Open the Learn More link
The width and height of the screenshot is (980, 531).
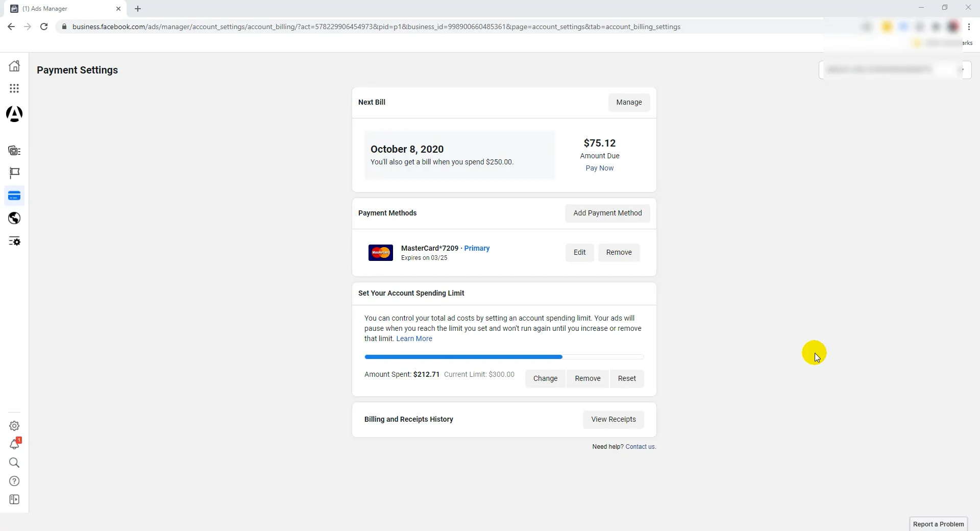[x=414, y=339]
